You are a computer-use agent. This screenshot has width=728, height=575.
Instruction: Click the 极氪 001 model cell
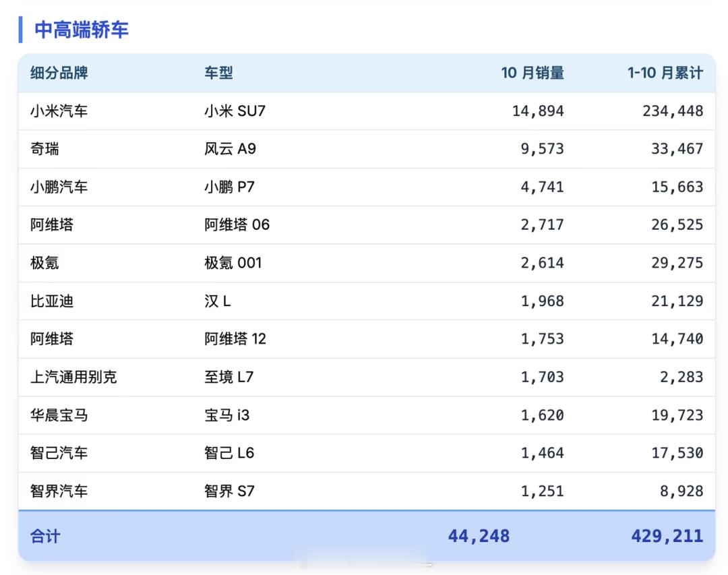[233, 263]
